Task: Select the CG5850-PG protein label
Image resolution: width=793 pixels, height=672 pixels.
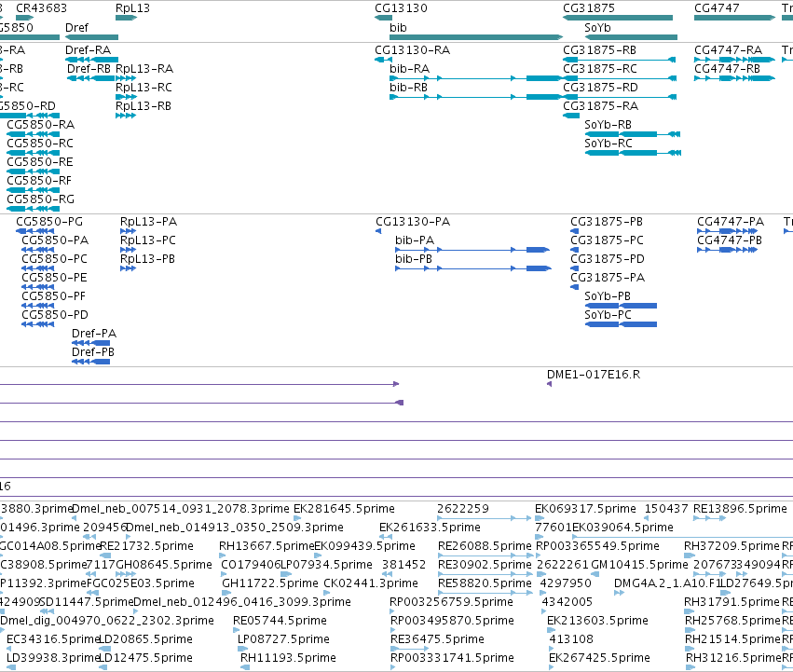Action: pos(49,222)
